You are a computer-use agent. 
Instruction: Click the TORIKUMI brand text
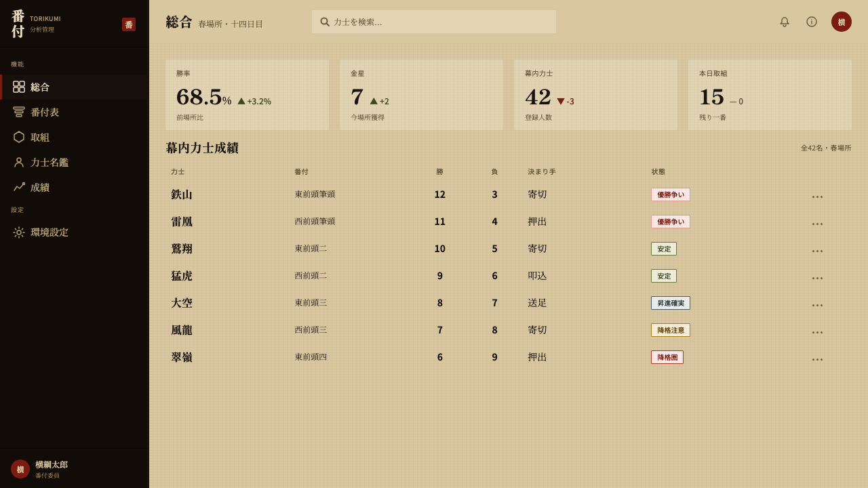(x=45, y=19)
